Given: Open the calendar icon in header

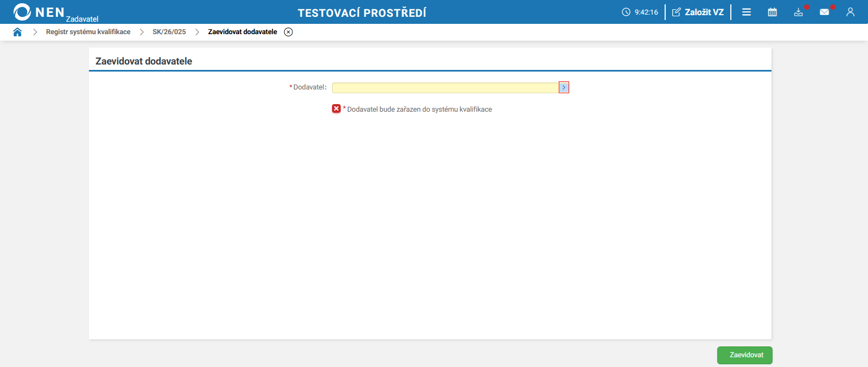Looking at the screenshot, I should pyautogui.click(x=773, y=12).
